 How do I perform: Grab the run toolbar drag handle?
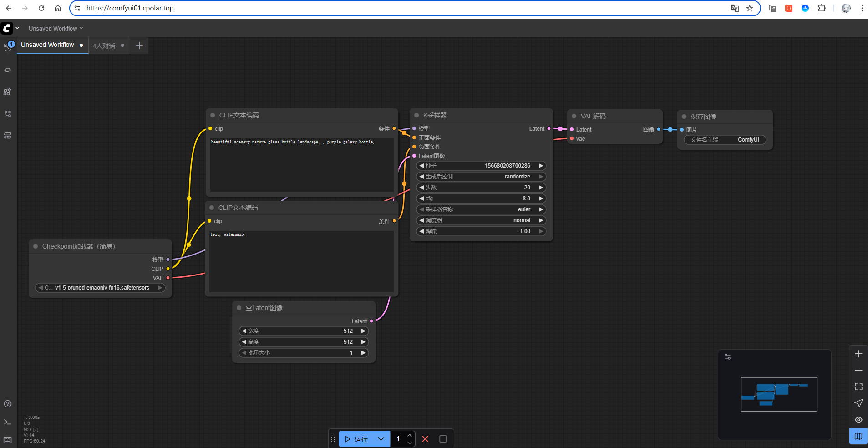click(x=333, y=439)
